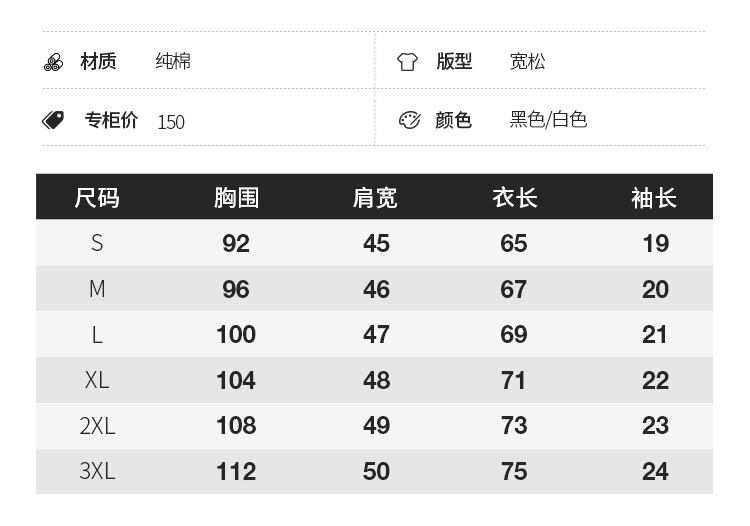Image resolution: width=750 pixels, height=526 pixels.
Task: Click chest value 108 in the 2XL row
Action: pos(236,425)
